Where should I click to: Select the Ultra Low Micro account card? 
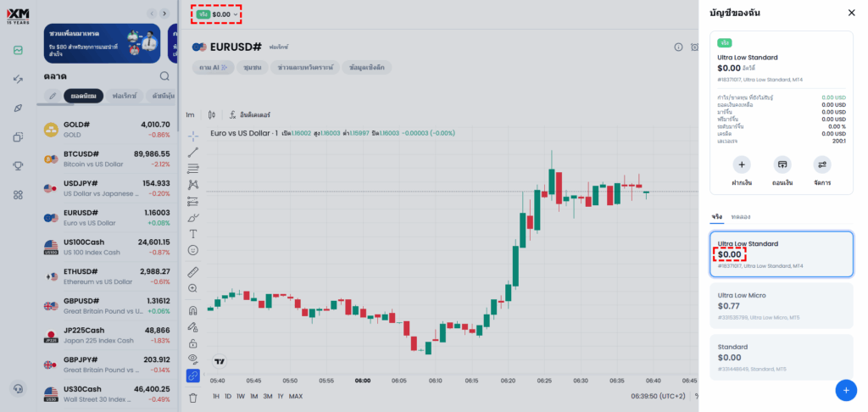[x=781, y=305]
